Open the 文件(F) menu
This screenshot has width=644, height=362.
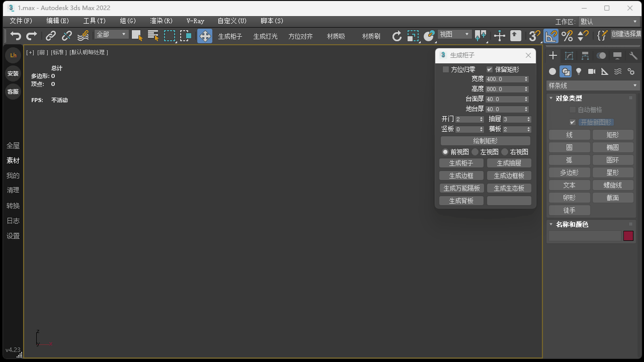21,21
